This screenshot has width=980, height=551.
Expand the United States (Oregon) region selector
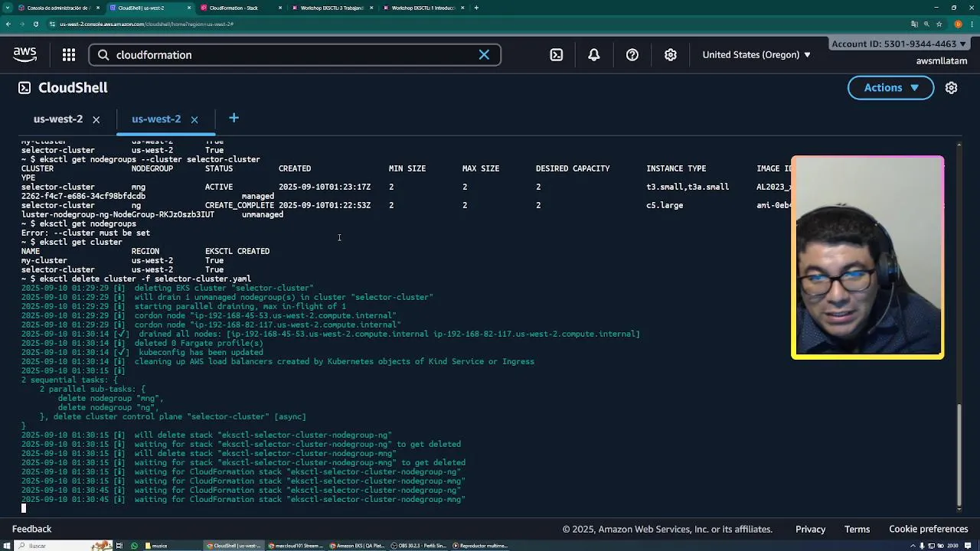click(x=756, y=54)
